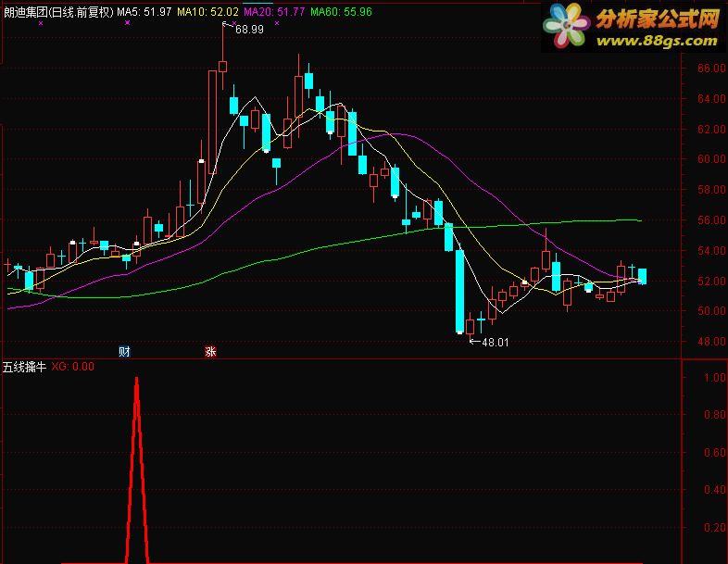This screenshot has height=564, width=728.
Task: Click the 56.00 price axis label
Action: coord(711,220)
